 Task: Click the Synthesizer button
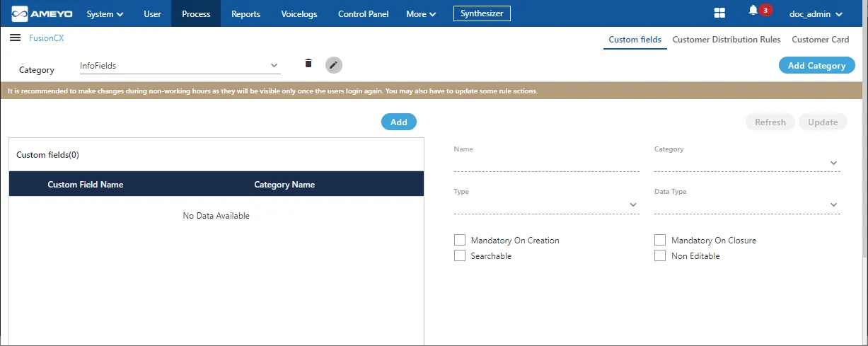(x=482, y=13)
